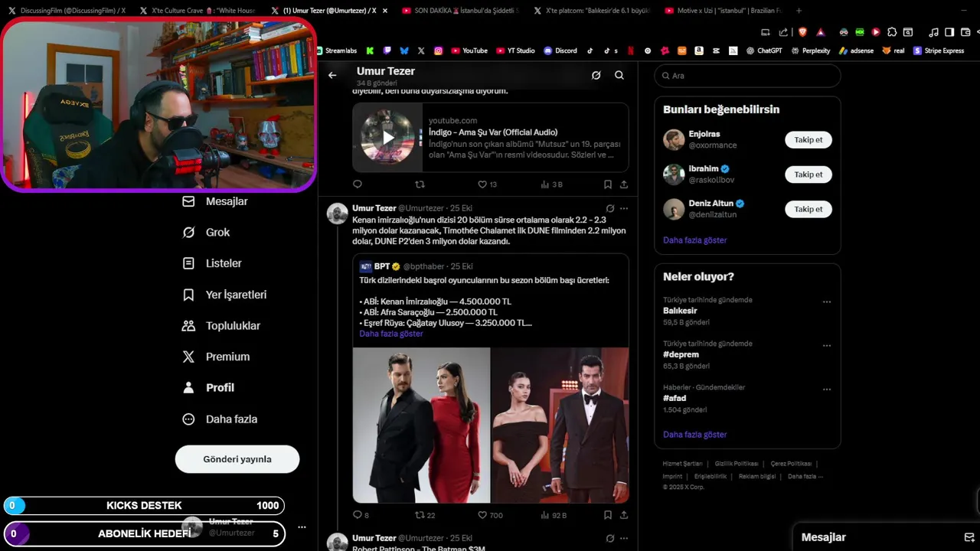Open the YT Studio bookmark
Viewport: 980px width, 551px height.
515,51
